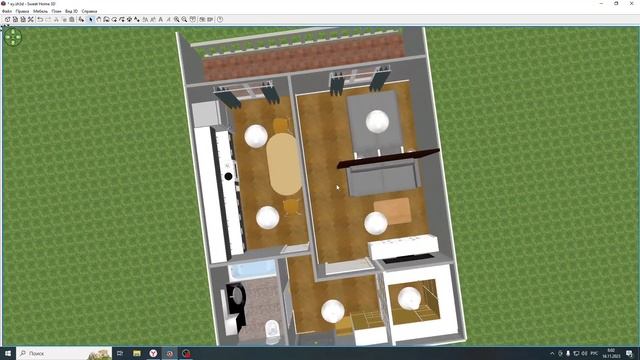
Task: Click the taskbar Поиск search box
Action: click(64, 353)
